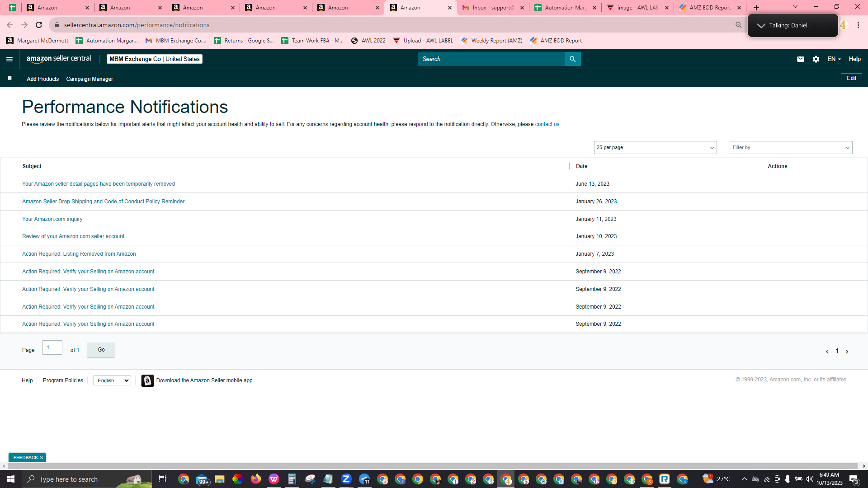
Task: Open the Upload - AWL LABEL bookmark
Action: (423, 41)
